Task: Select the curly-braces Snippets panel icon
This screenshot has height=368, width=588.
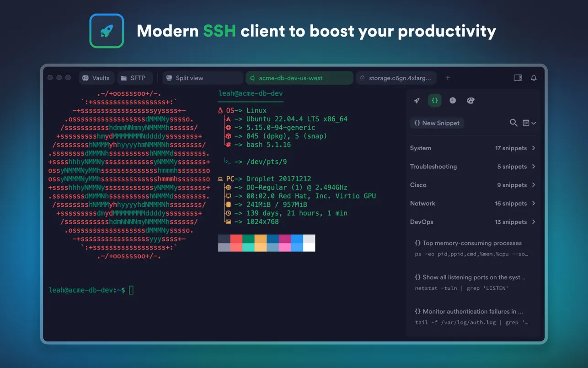Action: tap(435, 101)
